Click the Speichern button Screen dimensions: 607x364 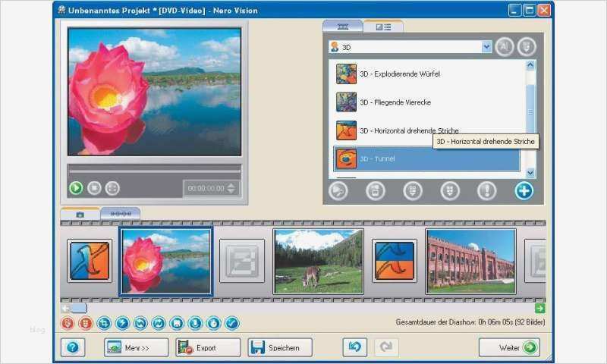tap(280, 347)
